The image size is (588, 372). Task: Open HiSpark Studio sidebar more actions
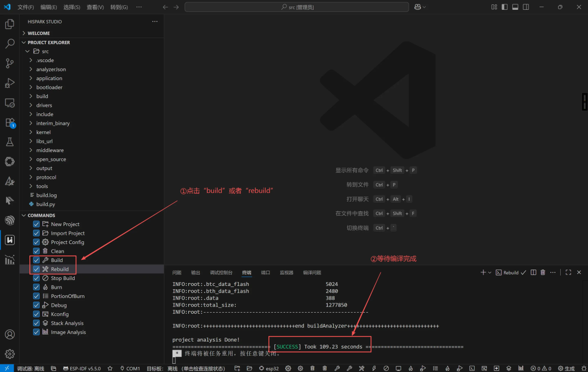155,21
